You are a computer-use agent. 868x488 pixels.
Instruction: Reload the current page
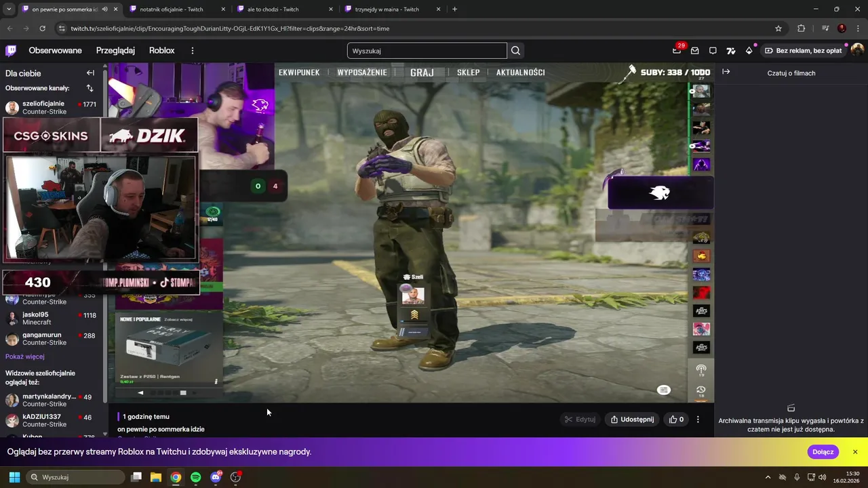[x=42, y=28]
